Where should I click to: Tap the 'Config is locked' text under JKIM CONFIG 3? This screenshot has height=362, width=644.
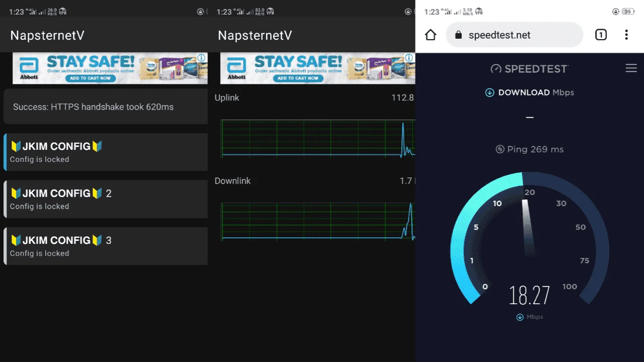click(x=39, y=253)
